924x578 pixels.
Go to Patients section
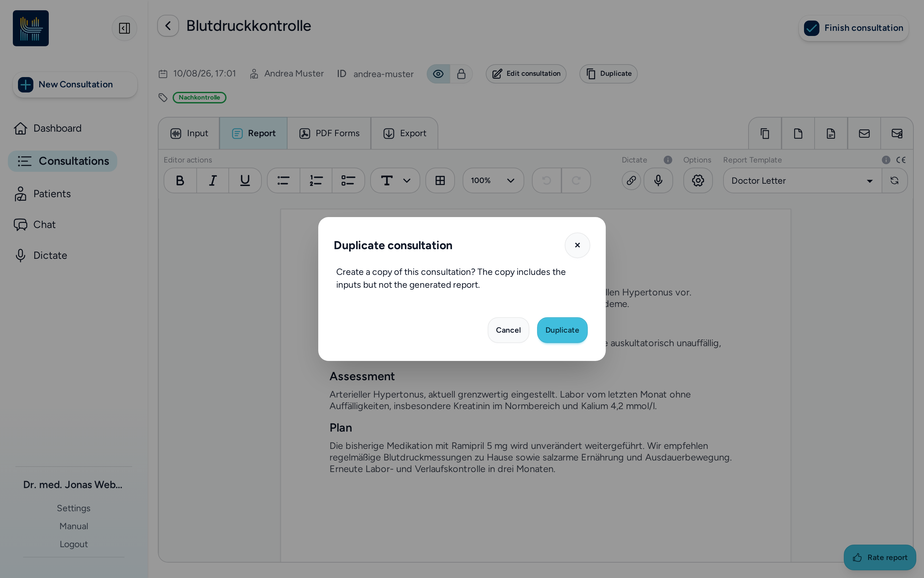coord(42,194)
